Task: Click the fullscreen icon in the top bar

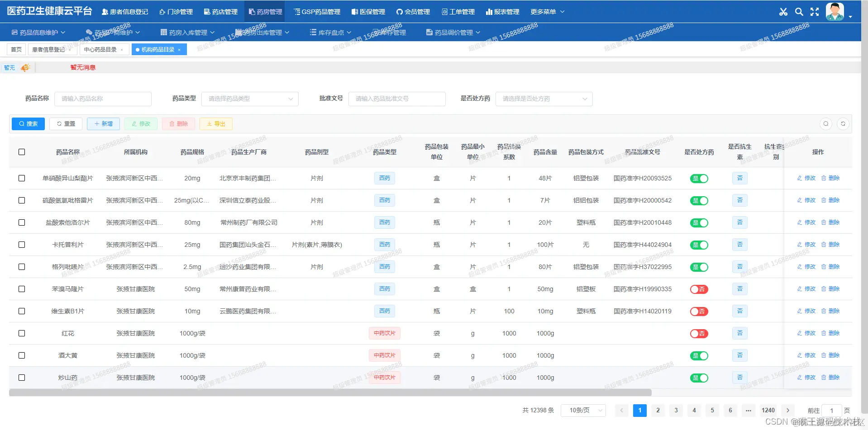Action: (814, 12)
